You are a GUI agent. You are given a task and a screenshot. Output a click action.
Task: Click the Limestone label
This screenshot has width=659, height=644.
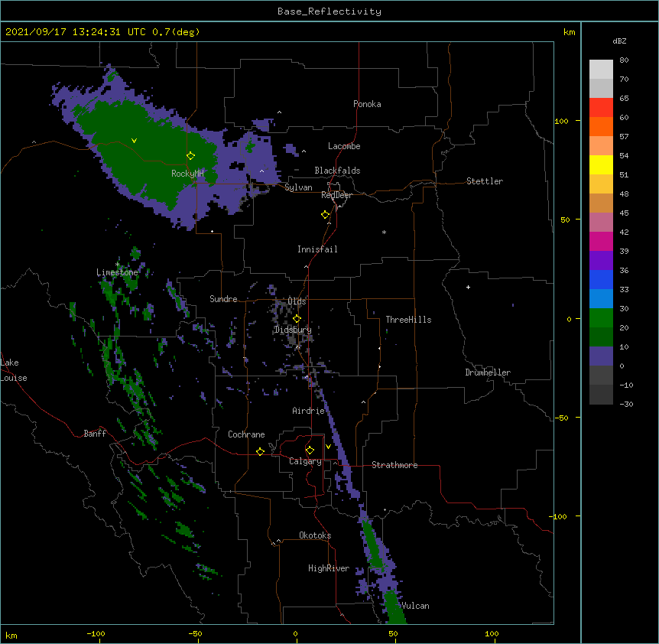tap(117, 272)
